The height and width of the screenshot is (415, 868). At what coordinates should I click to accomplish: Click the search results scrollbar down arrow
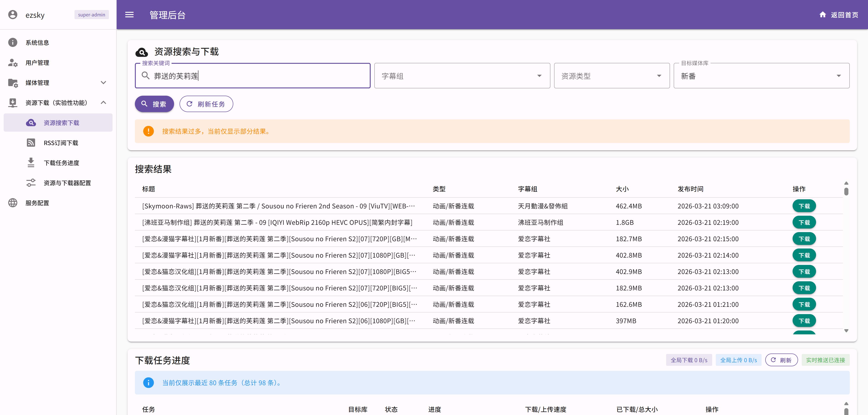[846, 331]
